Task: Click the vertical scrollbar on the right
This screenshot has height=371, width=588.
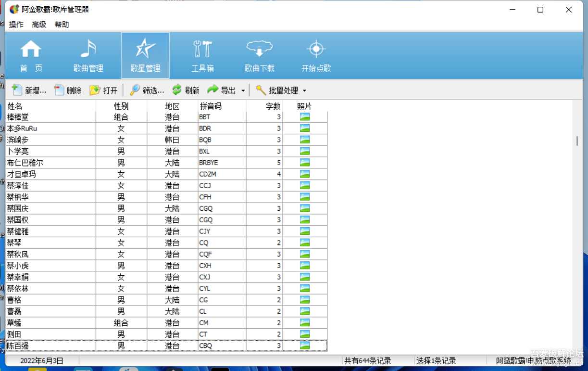Action: click(x=577, y=140)
